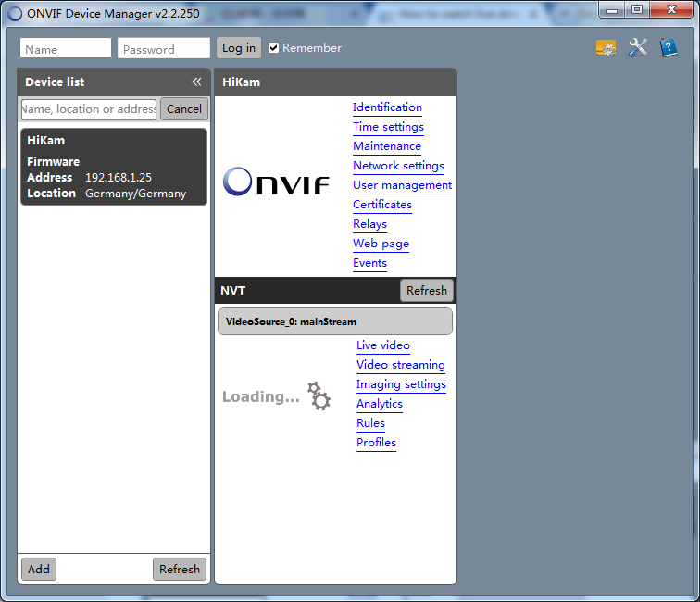Image resolution: width=700 pixels, height=602 pixels.
Task: Open the Imaging settings link
Action: [401, 384]
